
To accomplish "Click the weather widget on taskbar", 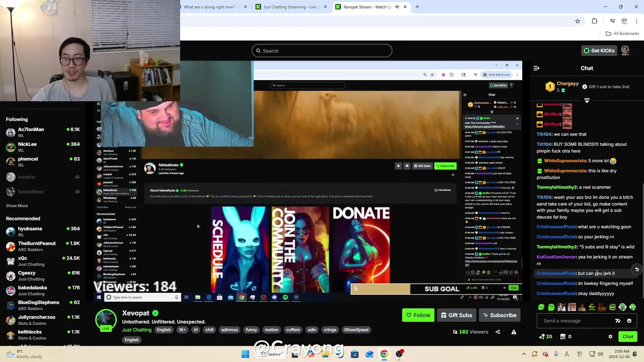I will pyautogui.click(x=24, y=354).
